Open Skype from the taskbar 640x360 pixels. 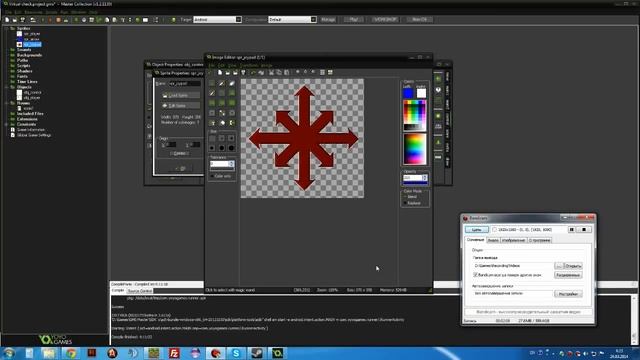point(236,353)
